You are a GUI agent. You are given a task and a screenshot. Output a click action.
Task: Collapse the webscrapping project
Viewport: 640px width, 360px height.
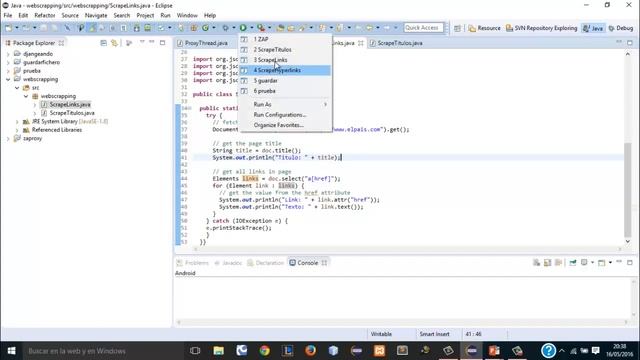coord(8,79)
